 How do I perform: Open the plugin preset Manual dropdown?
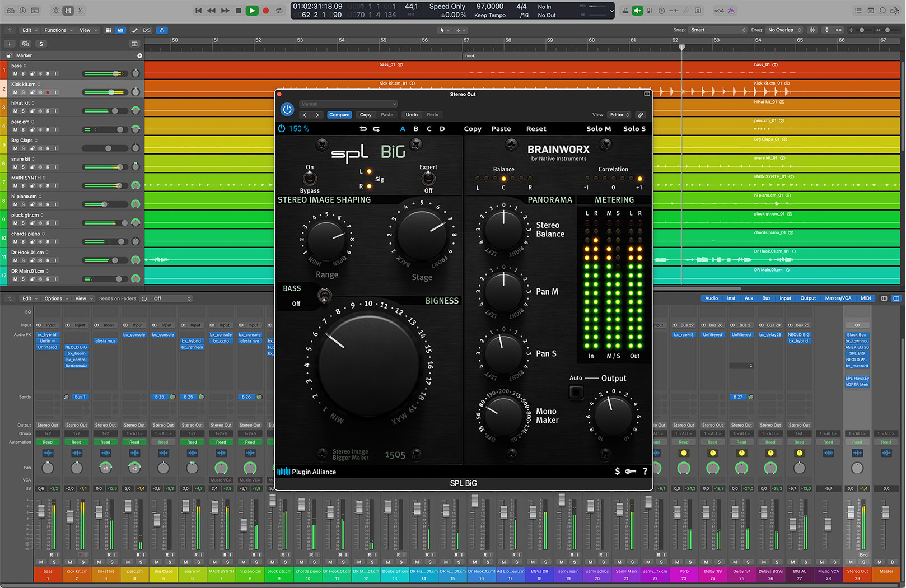click(x=348, y=104)
